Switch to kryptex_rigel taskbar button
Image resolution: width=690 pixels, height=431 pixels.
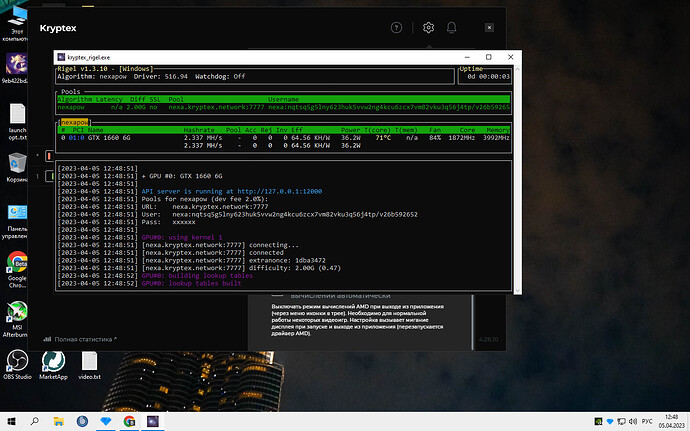(153, 421)
